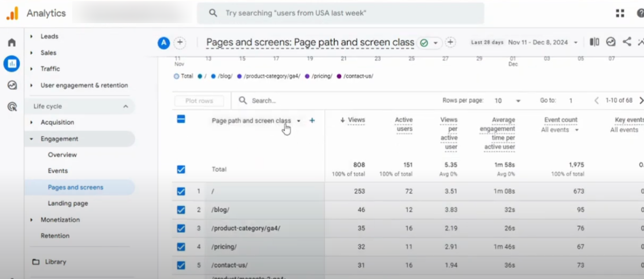Expand the Monetization section
This screenshot has height=279, width=644.
click(31, 220)
